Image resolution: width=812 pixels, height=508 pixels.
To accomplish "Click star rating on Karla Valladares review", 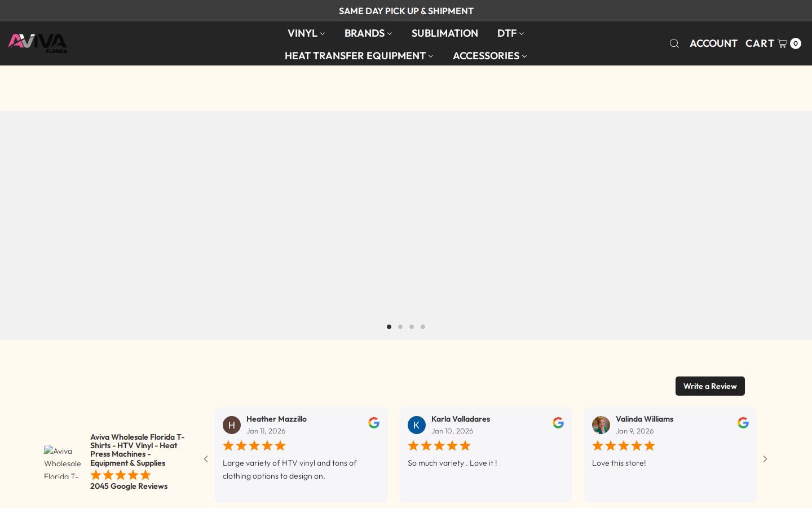I will click(x=439, y=446).
